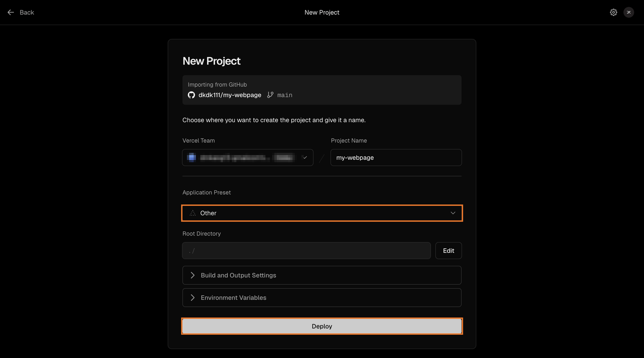Click the user avatar in top-right corner
The width and height of the screenshot is (644, 358).
tap(629, 13)
